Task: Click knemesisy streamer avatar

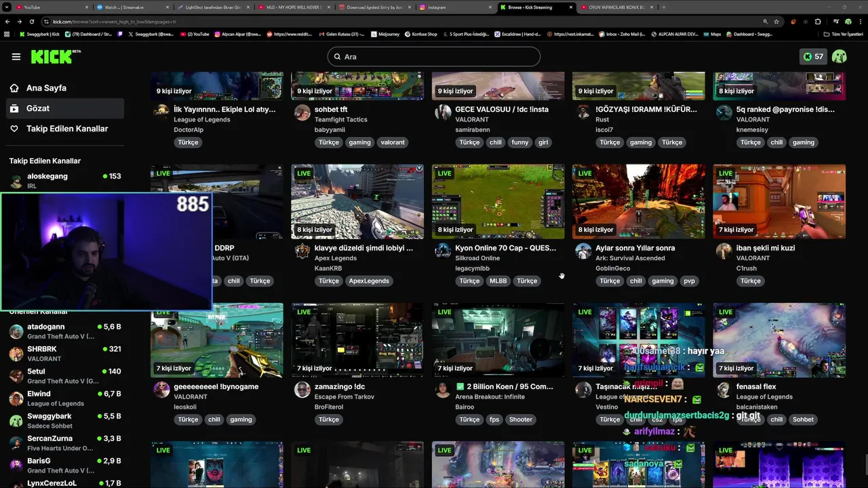Action: [x=724, y=112]
